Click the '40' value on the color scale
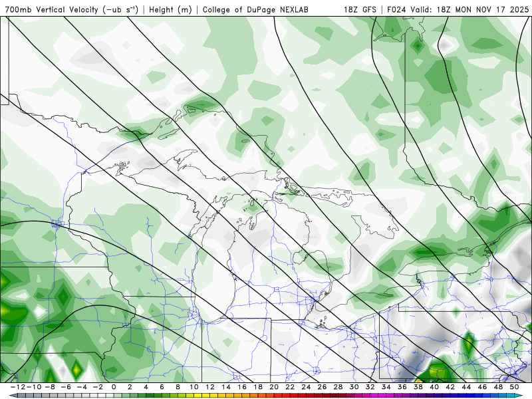 [434, 387]
